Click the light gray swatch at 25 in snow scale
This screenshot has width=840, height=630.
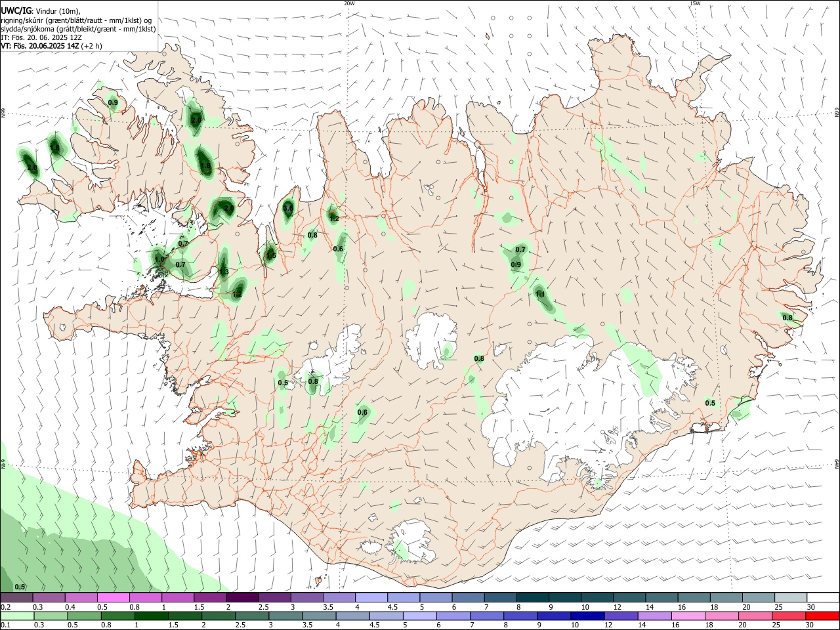coord(790,597)
